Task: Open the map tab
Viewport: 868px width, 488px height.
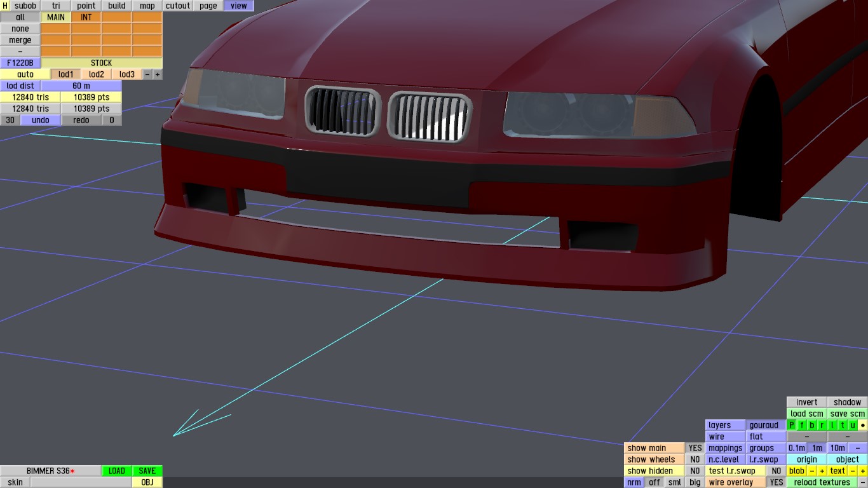Action: [x=147, y=6]
